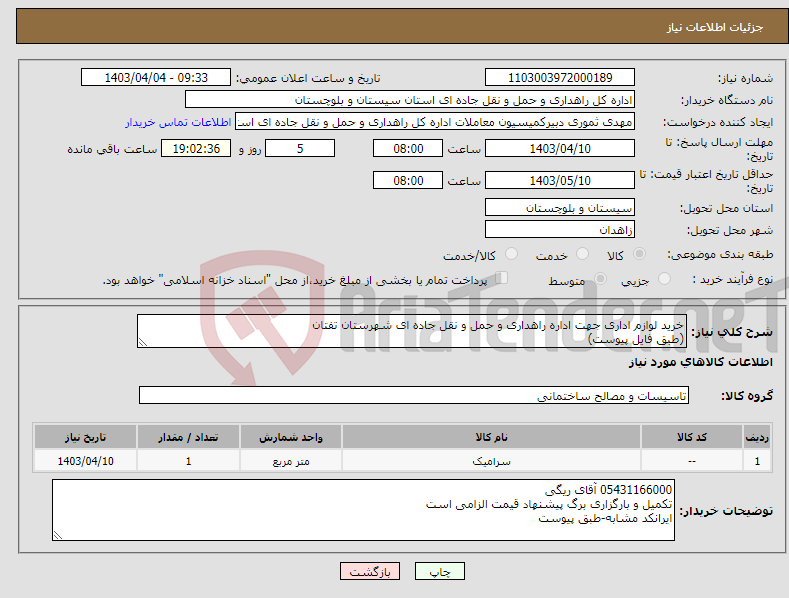Click the delivery province field سیستان و بلوچستان

pos(560,207)
